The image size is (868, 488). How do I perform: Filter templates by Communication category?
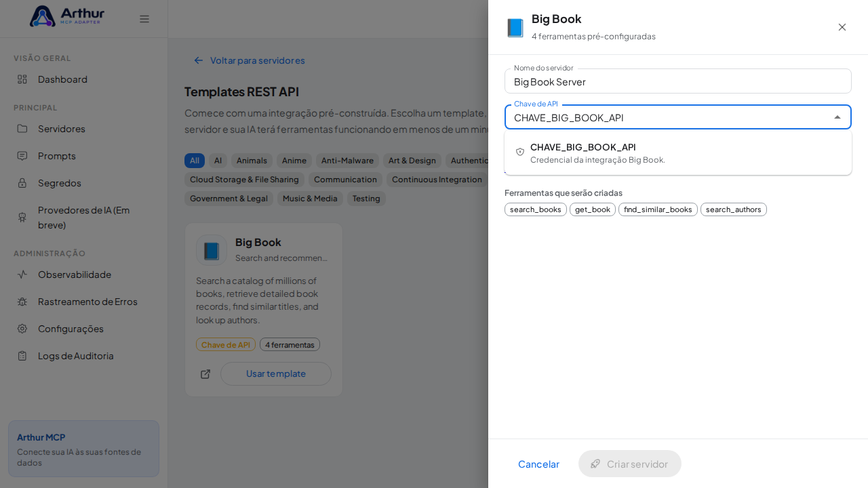coord(345,180)
